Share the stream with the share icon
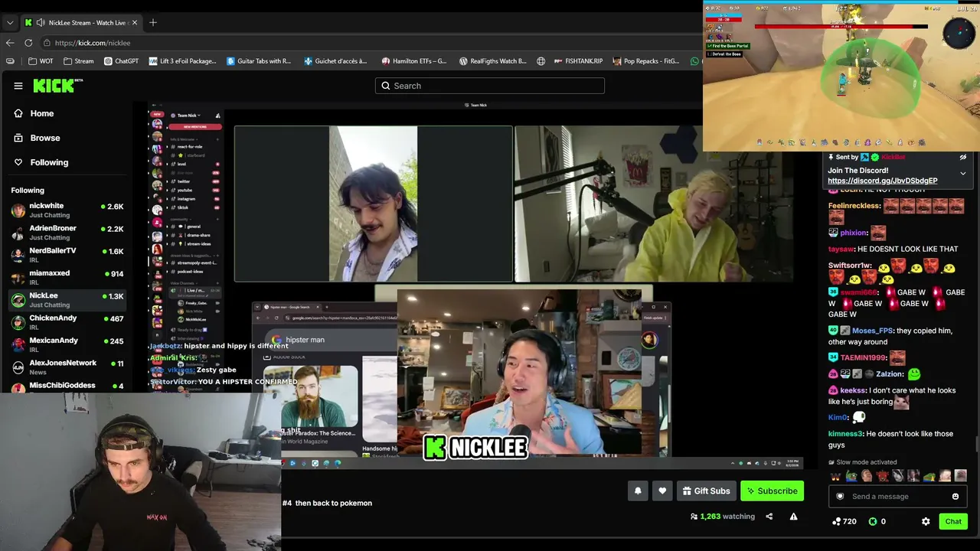This screenshot has width=980, height=551. point(769,517)
